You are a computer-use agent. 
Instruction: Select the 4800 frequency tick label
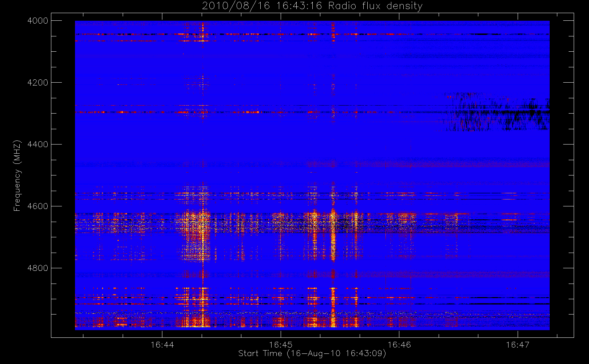coord(38,268)
